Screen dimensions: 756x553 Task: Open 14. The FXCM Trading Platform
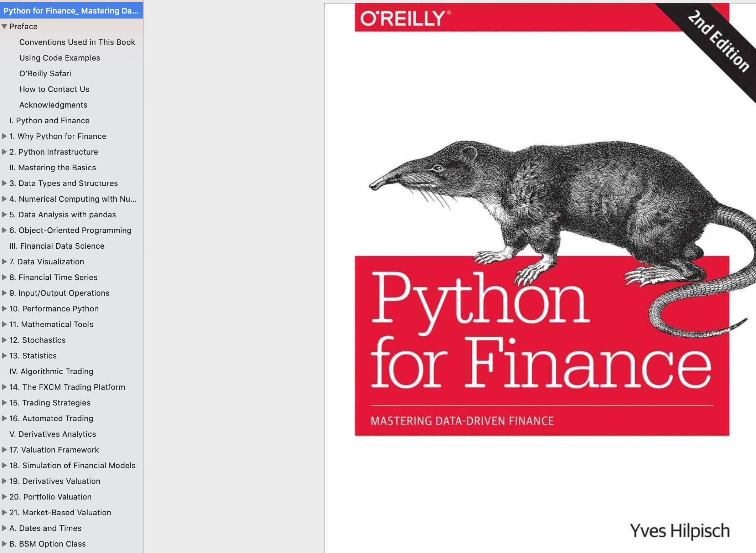[x=67, y=387]
